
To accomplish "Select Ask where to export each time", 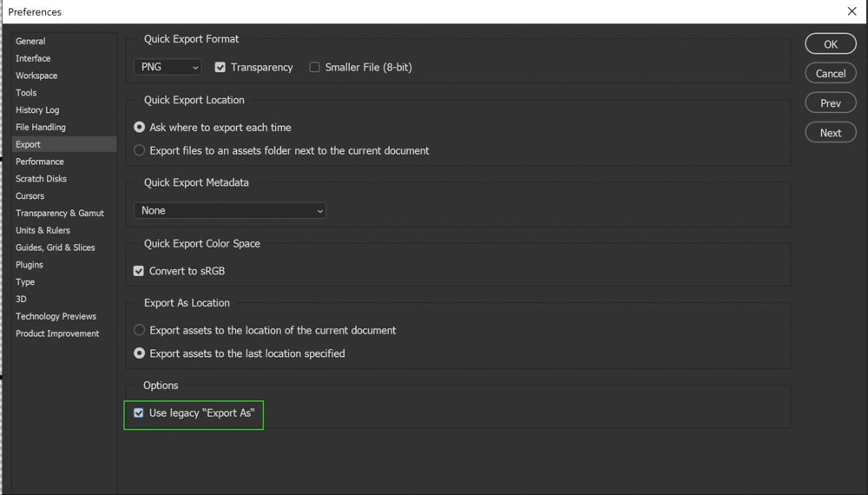I will pos(140,127).
